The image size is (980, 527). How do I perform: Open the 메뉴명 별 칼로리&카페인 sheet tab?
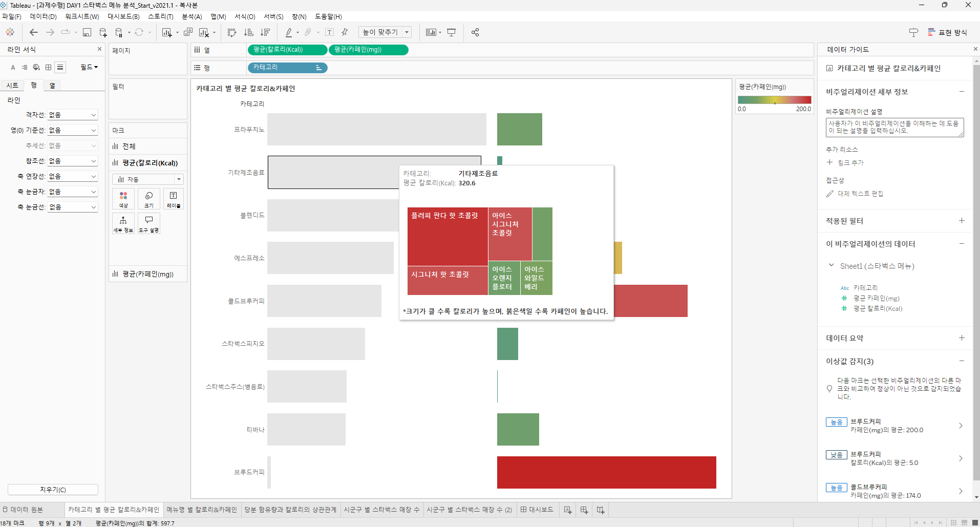pos(202,510)
